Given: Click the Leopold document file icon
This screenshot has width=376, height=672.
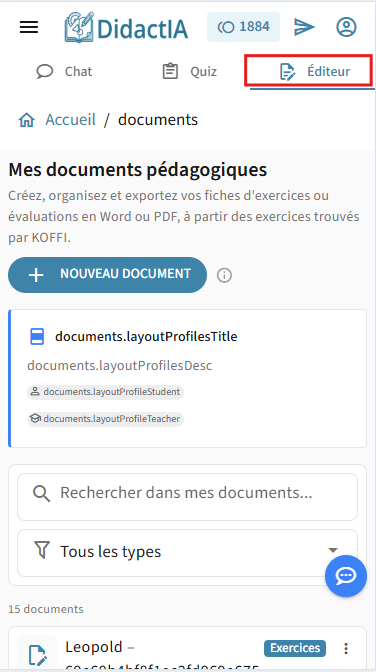Looking at the screenshot, I should (37, 655).
